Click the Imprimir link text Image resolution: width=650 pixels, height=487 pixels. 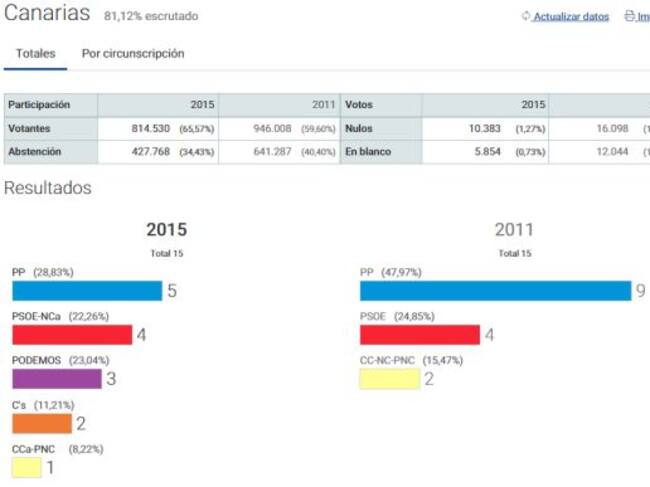pos(643,17)
